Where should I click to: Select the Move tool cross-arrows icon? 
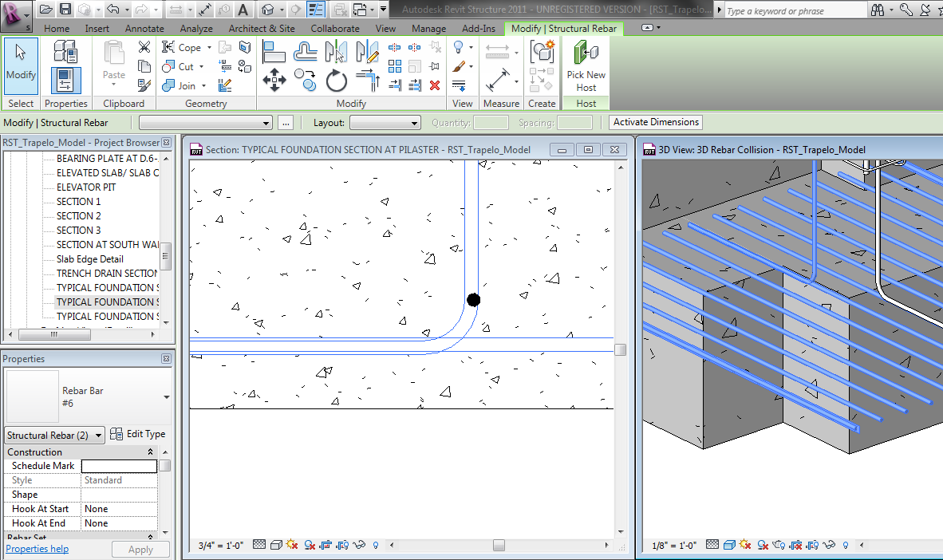point(274,80)
